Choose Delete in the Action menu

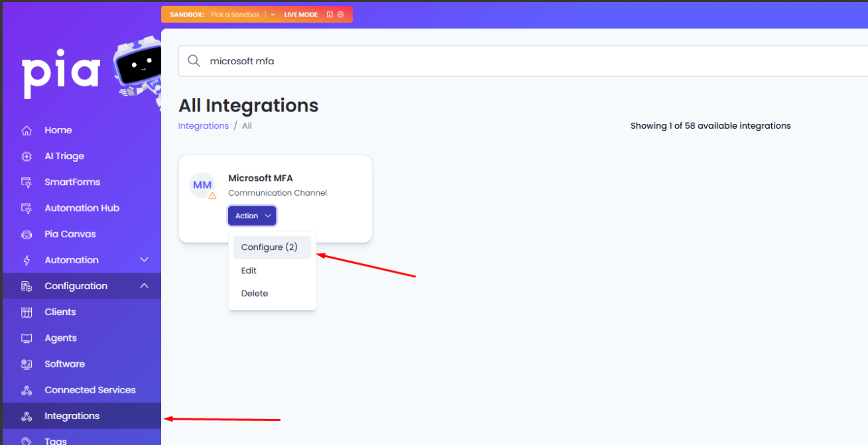[255, 293]
